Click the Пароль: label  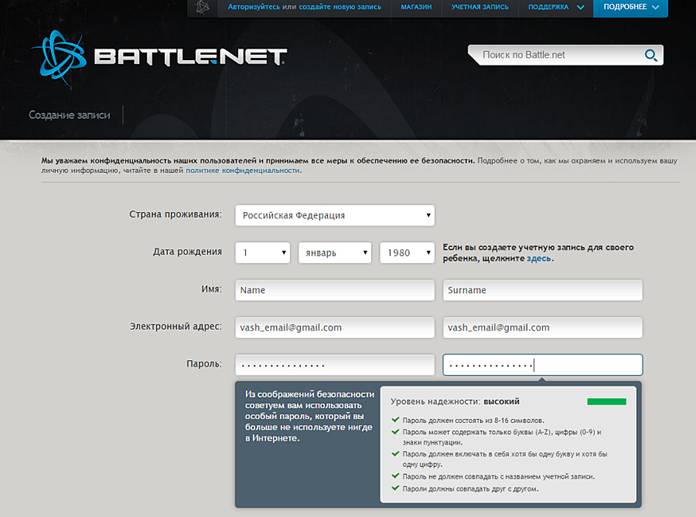pyautogui.click(x=204, y=364)
